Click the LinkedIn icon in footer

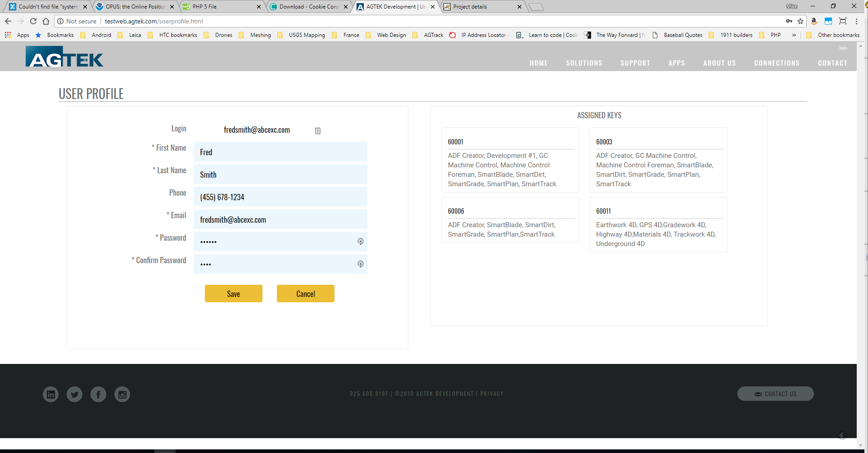(x=51, y=395)
